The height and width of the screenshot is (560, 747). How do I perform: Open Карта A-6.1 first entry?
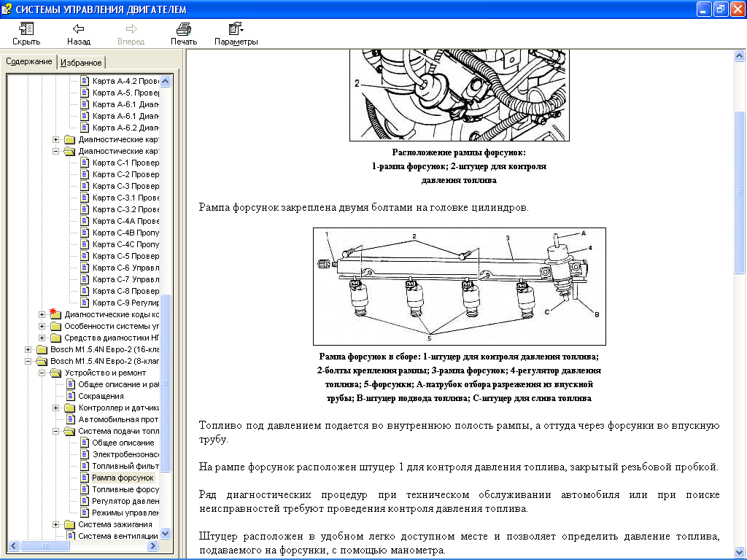click(x=125, y=104)
